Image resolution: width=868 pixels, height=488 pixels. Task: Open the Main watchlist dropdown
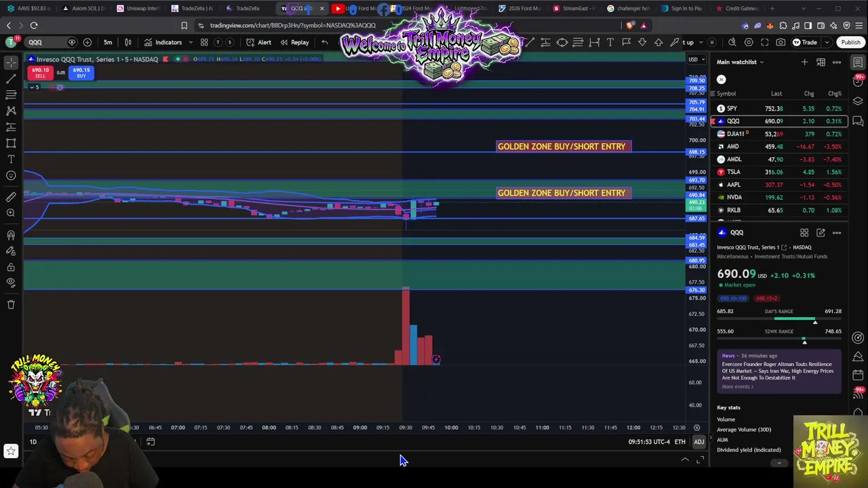coord(741,62)
